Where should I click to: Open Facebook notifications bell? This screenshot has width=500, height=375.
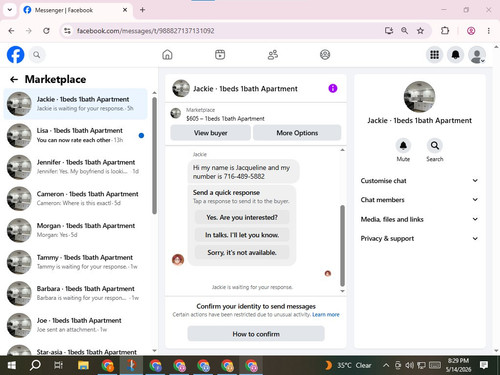(455, 55)
